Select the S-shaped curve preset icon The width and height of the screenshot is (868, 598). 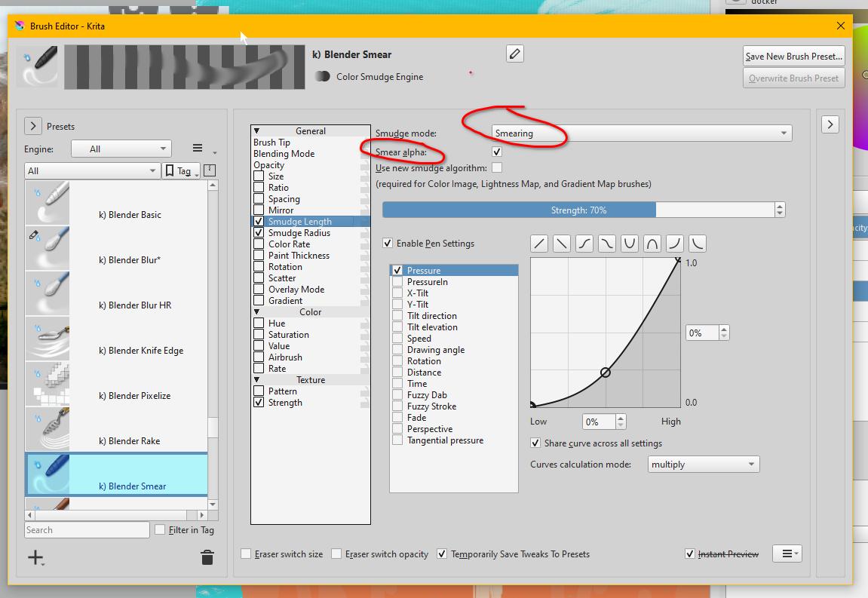pyautogui.click(x=584, y=244)
